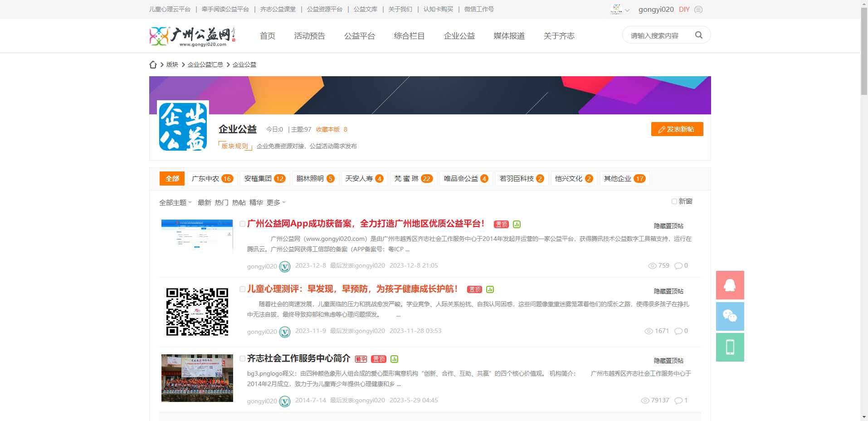Viewport: 868px width, 421px height.
Task: Select the 天安人寿 category tab
Action: point(364,178)
